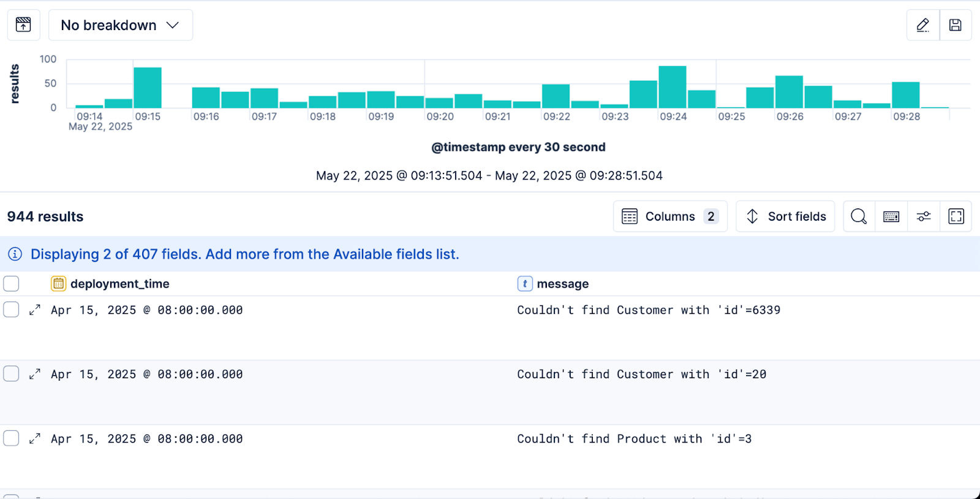Click the tallest histogram bar at 09:24

672,87
